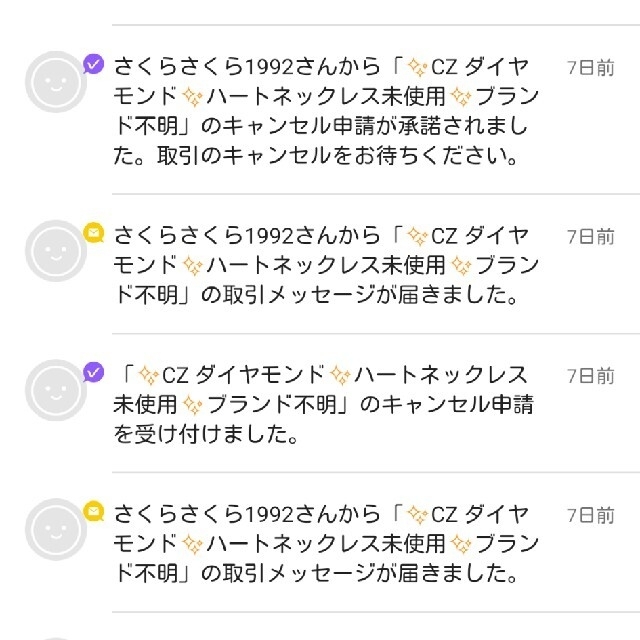Click the text を受け付けました。
This screenshot has height=640, width=640.
[x=206, y=434]
